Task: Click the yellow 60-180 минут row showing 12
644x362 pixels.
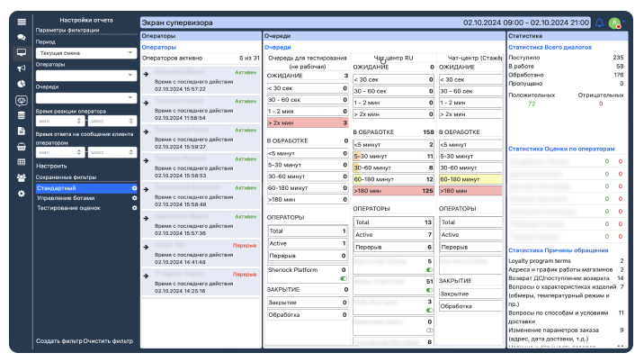Action: point(393,179)
